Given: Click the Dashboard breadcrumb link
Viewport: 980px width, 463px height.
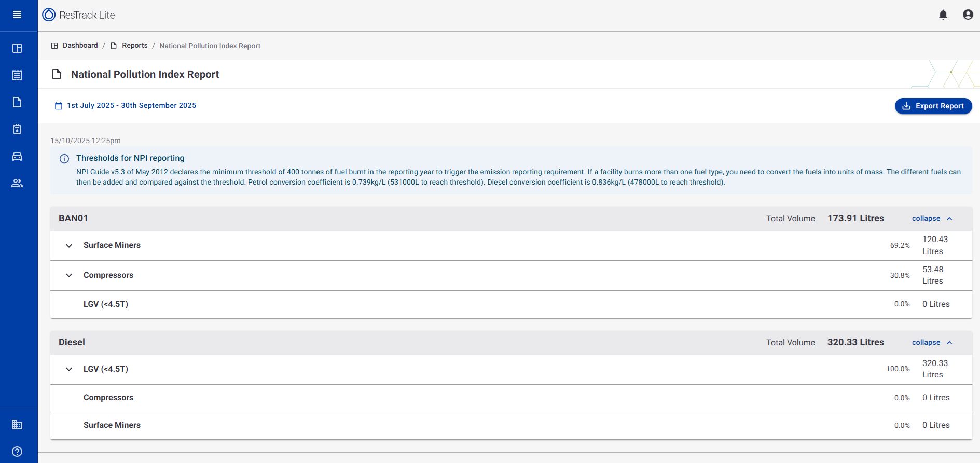Looking at the screenshot, I should point(75,46).
